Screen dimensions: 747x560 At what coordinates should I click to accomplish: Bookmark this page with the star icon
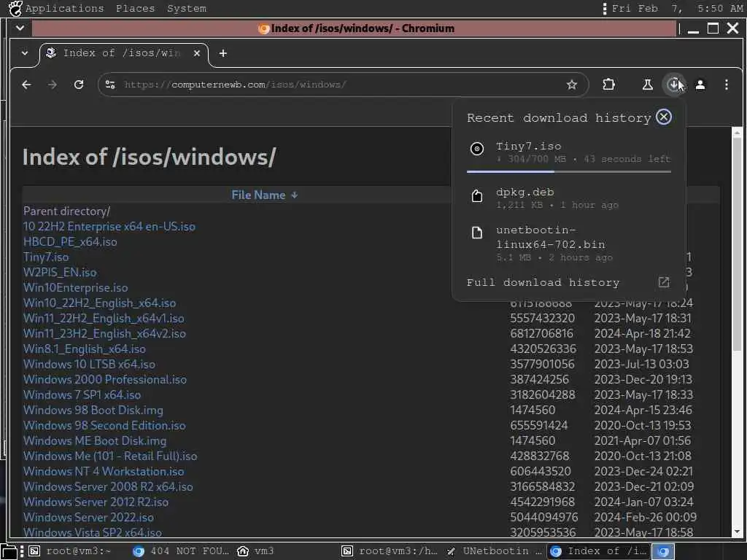[572, 85]
